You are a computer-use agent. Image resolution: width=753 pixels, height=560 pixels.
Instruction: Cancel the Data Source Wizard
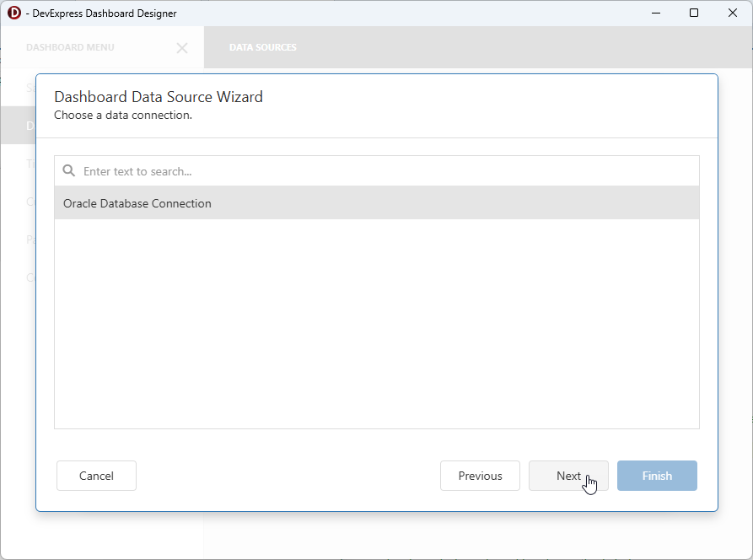(96, 476)
